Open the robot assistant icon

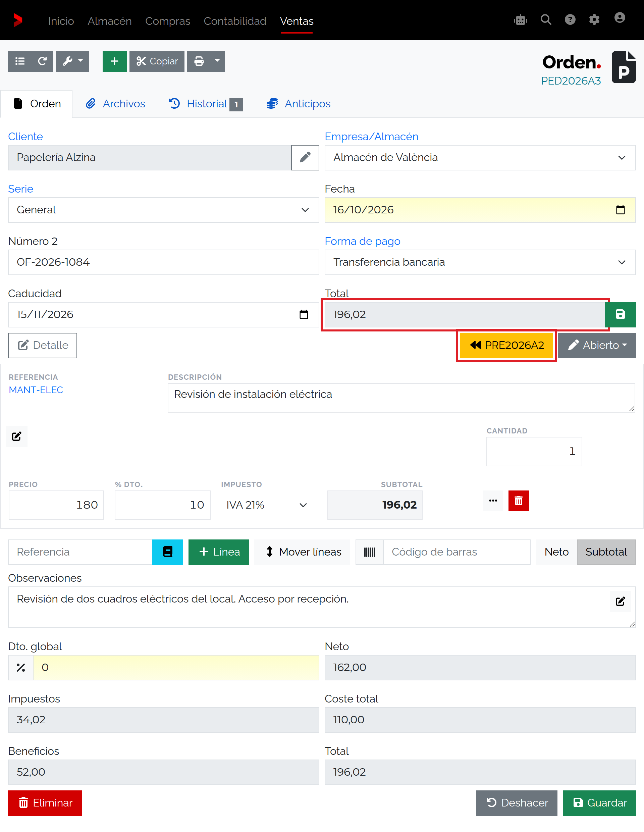[x=520, y=20]
